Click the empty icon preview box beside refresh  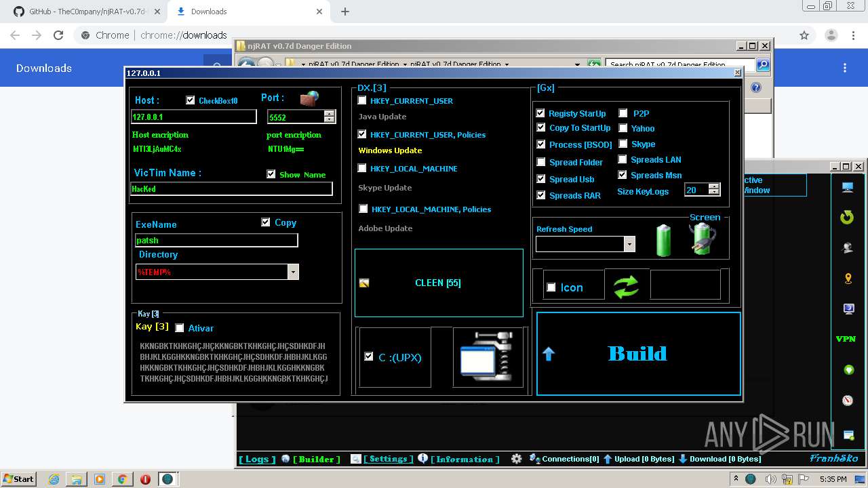[685, 285]
